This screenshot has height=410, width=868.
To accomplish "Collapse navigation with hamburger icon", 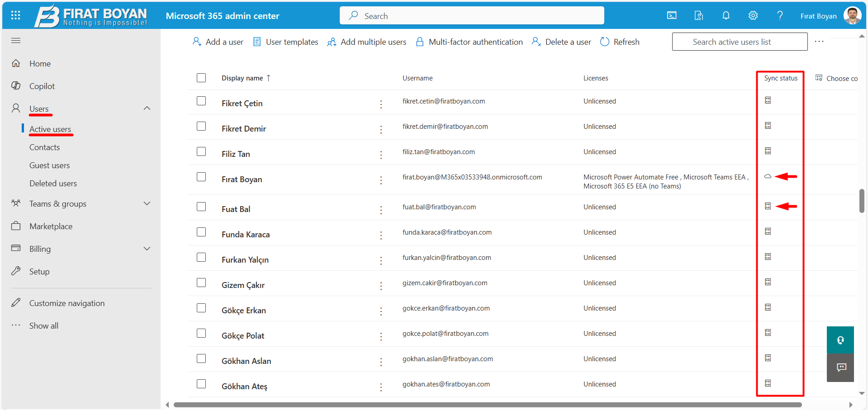I will coord(16,41).
